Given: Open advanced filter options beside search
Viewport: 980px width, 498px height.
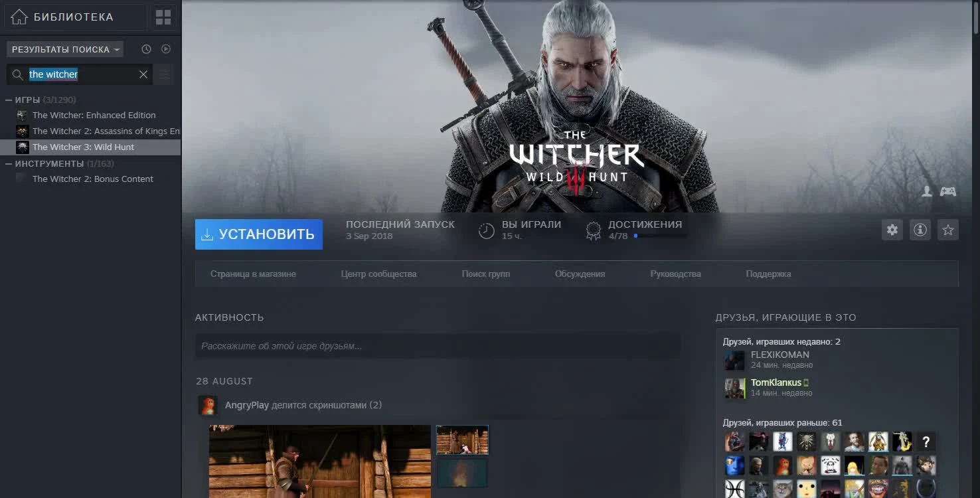Looking at the screenshot, I should coord(164,74).
